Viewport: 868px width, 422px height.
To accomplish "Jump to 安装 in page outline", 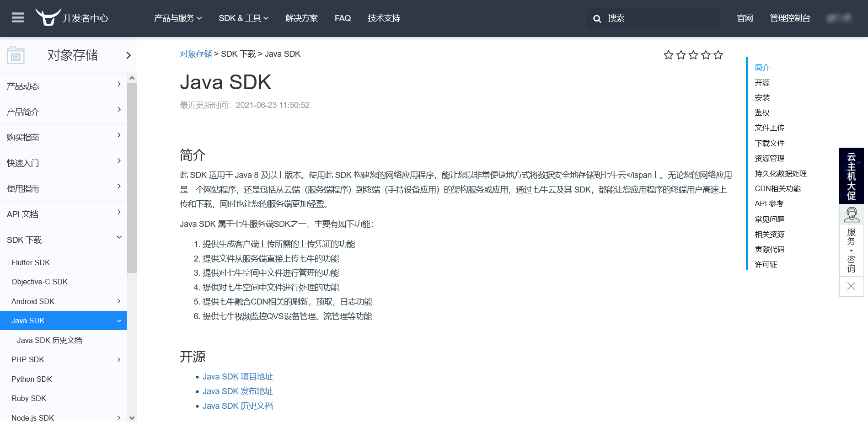I will 762,98.
